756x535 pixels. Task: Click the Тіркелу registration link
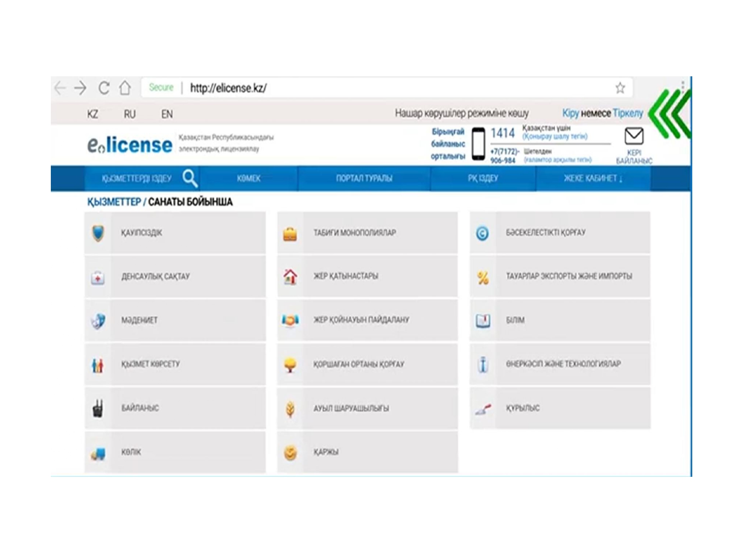tap(628, 113)
